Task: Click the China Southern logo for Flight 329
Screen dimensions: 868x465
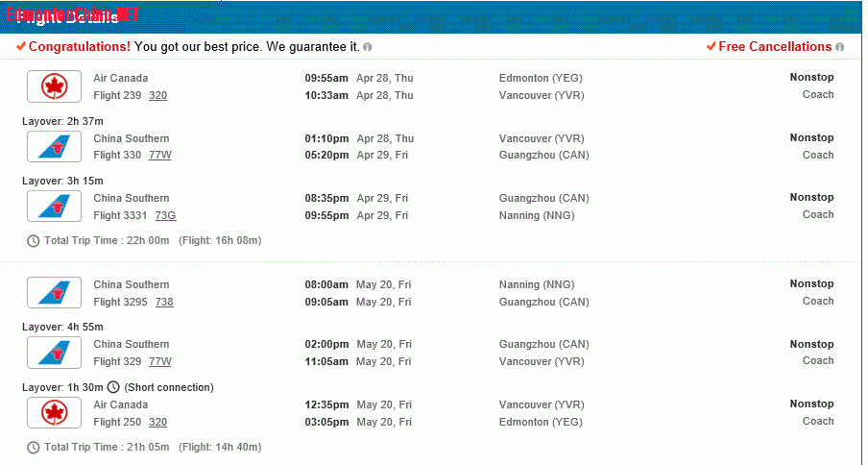Action: tap(54, 353)
